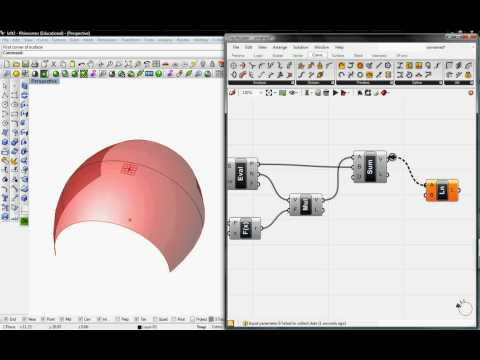Image resolution: width=480 pixels, height=360 pixels.
Task: Select the Sum component on the canvas
Action: (370, 166)
